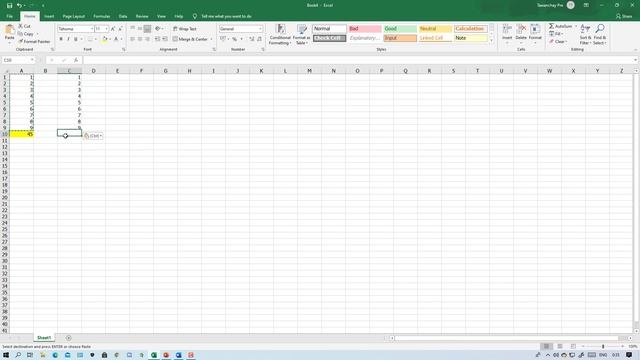
Task: Switch to Page Layout view in status bar
Action: pos(560,346)
